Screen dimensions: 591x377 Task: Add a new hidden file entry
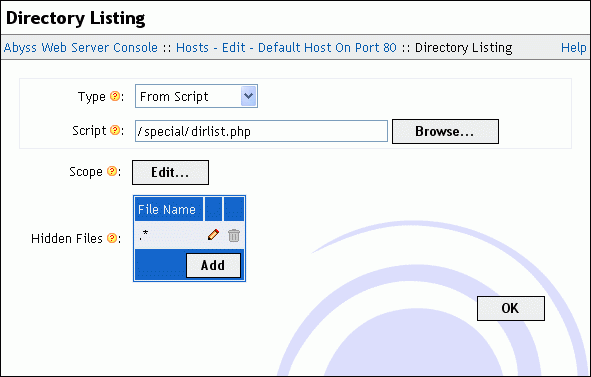click(213, 265)
